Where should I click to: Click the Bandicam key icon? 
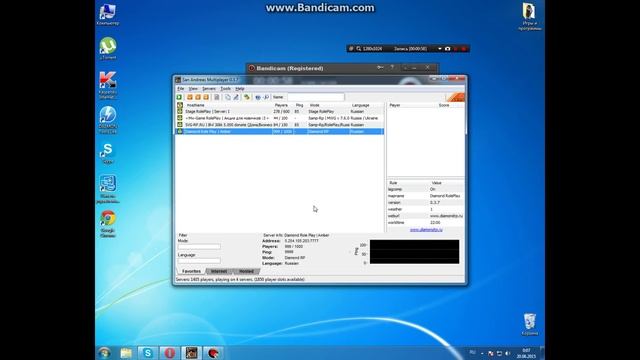380,67
